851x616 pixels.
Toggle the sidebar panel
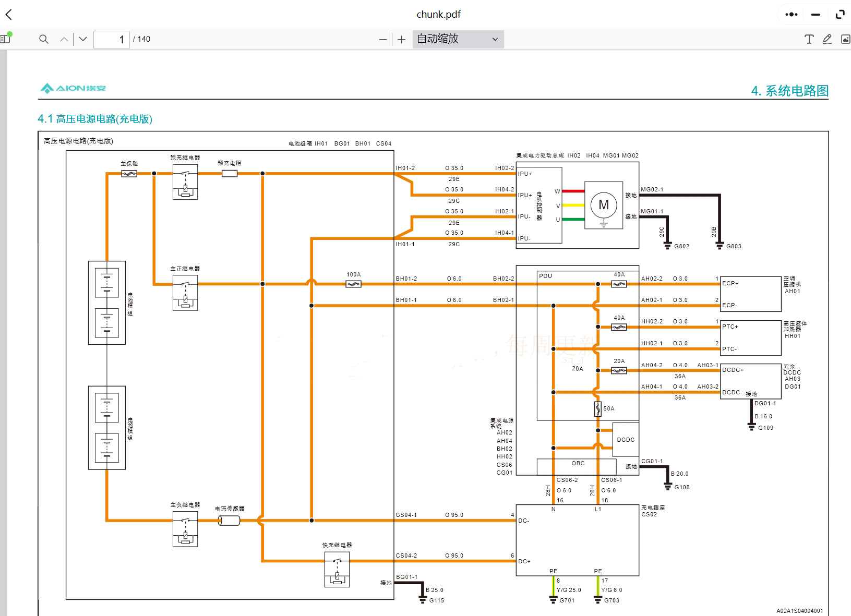pyautogui.click(x=5, y=39)
